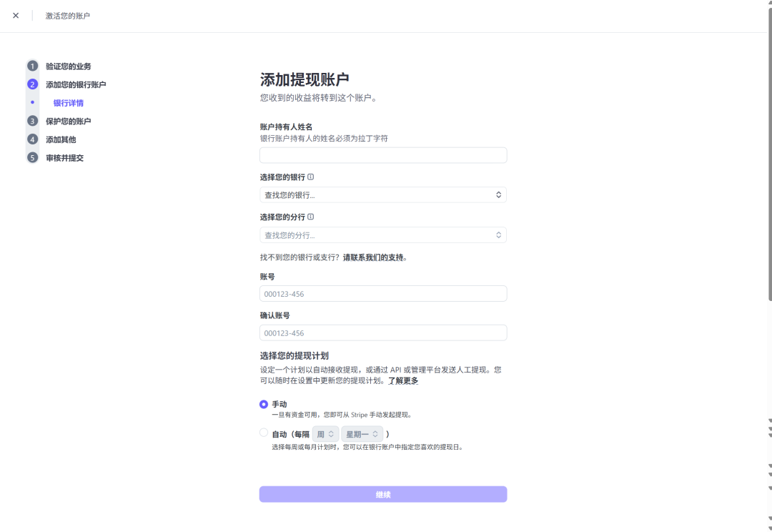Click step circle 3 保护您的账户
Viewport: 772px width, 532px height.
32,121
